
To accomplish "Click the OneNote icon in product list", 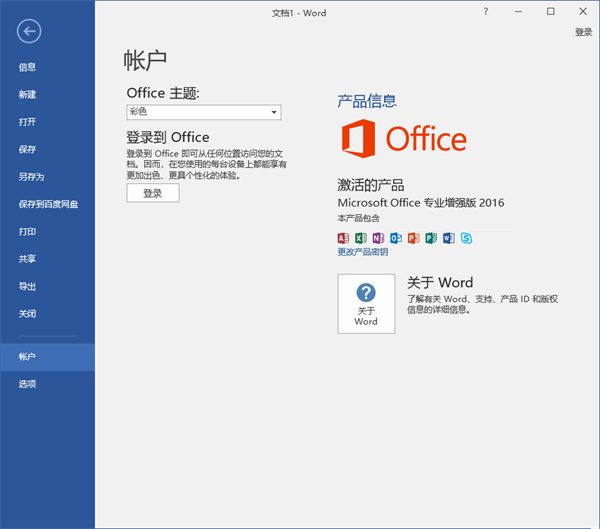I will [378, 238].
